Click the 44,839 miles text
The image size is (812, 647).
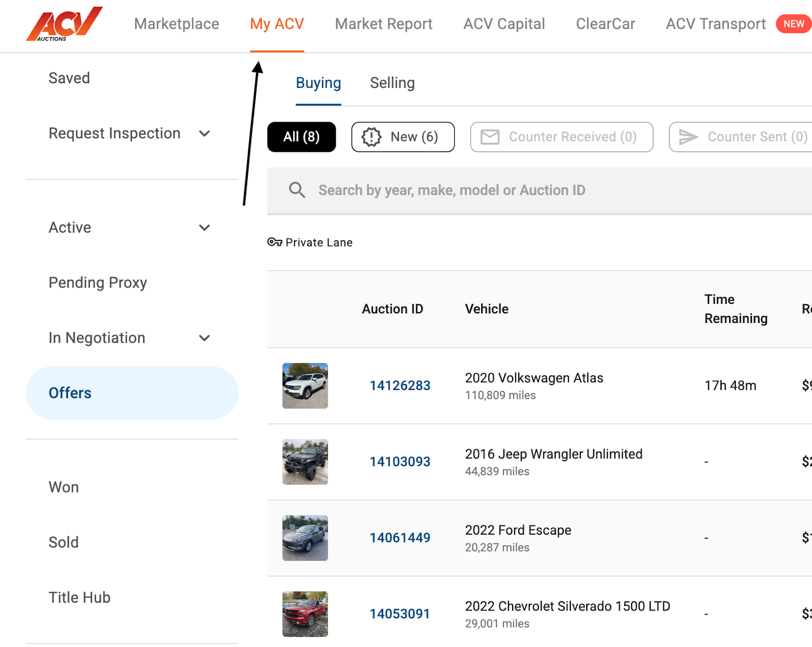pyautogui.click(x=497, y=471)
